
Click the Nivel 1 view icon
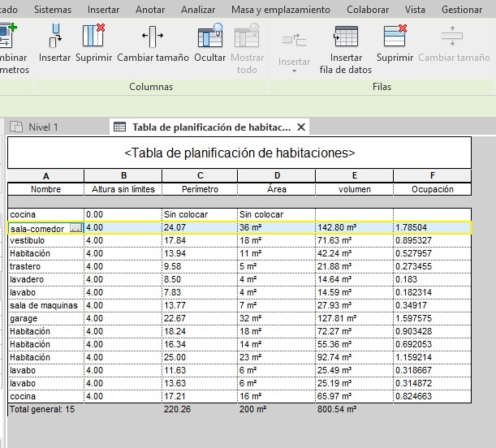click(16, 127)
